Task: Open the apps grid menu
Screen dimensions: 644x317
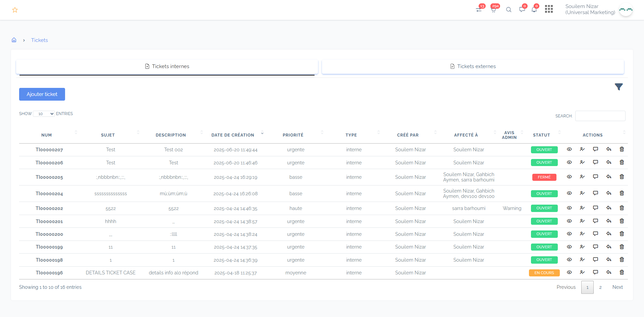Action: point(549,9)
